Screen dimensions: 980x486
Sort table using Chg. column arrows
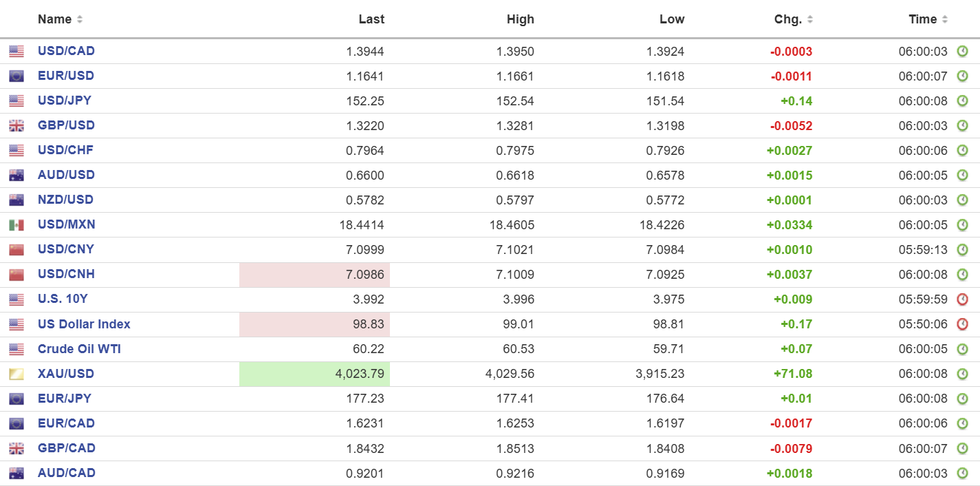[x=810, y=19]
